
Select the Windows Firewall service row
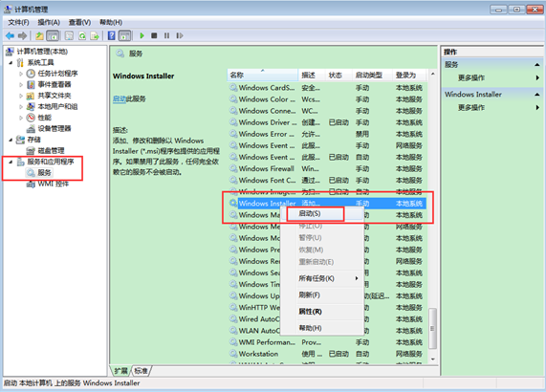click(327, 169)
